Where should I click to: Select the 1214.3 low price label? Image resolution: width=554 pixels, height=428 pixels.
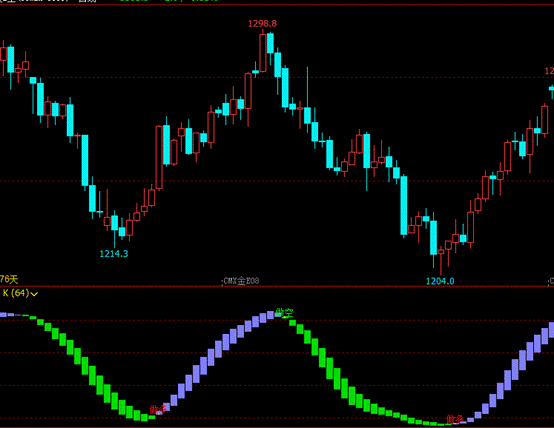114,254
